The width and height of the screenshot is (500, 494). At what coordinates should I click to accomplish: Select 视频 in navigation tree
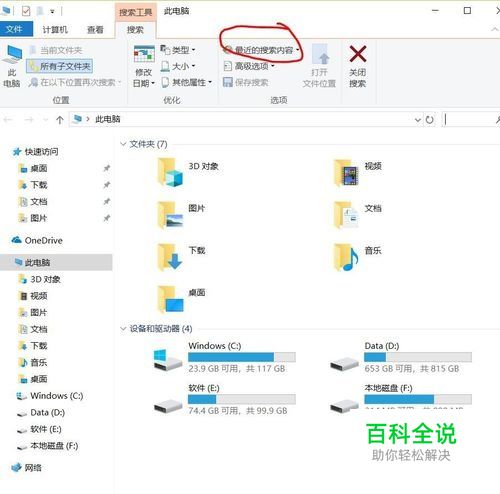(x=33, y=296)
